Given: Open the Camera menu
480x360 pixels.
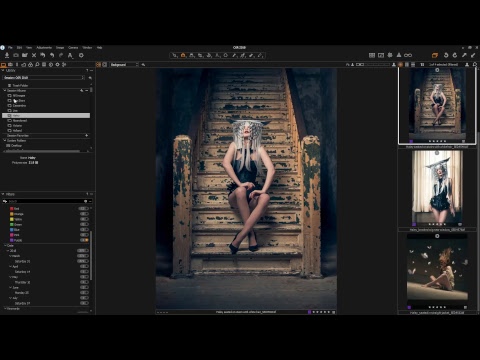Looking at the screenshot, I should point(73,48).
